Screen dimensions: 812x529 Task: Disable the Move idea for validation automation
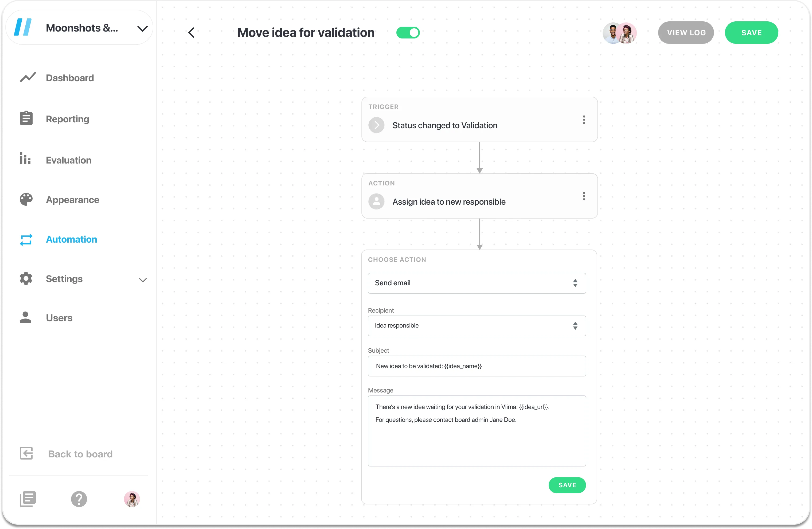tap(408, 32)
